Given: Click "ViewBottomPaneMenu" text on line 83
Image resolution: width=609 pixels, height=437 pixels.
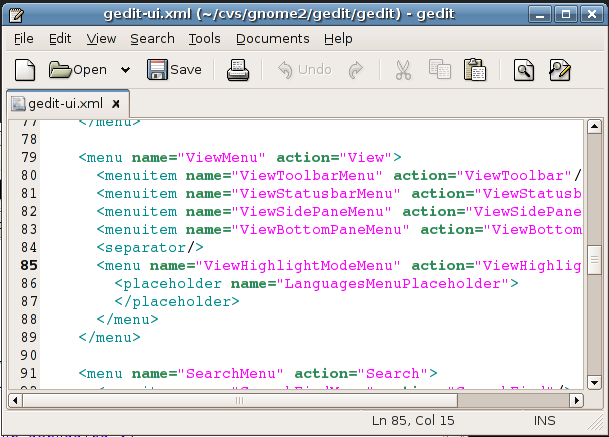Looking at the screenshot, I should [x=320, y=230].
